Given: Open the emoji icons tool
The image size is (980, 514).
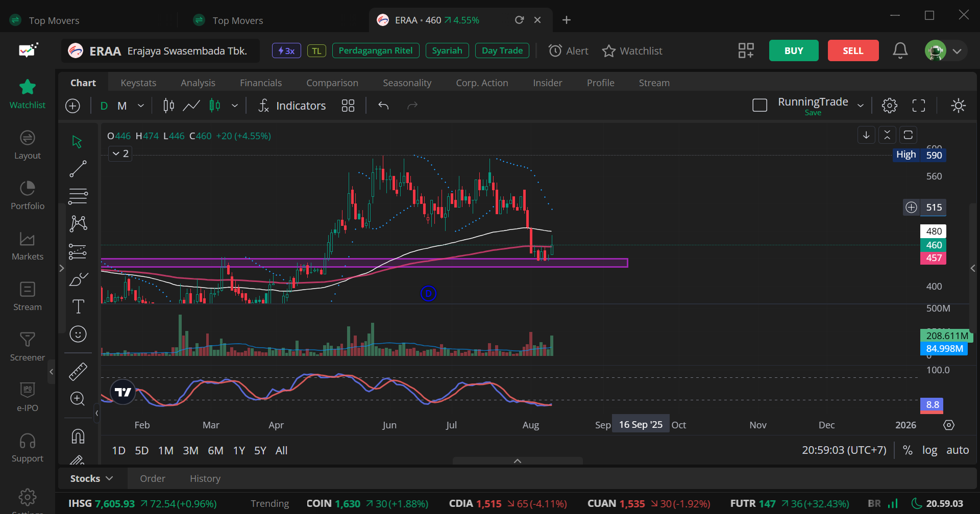Looking at the screenshot, I should 78,334.
